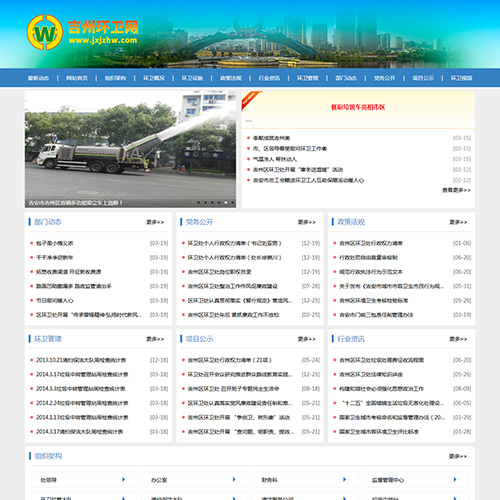Open the 组织架构 navigation item
Viewport: 500px width, 500px height.
115,78
